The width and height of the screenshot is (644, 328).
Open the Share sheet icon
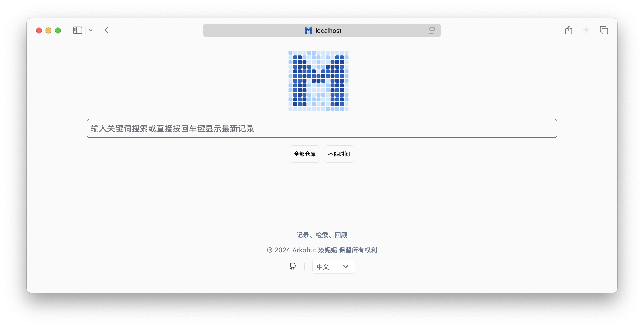pos(569,30)
